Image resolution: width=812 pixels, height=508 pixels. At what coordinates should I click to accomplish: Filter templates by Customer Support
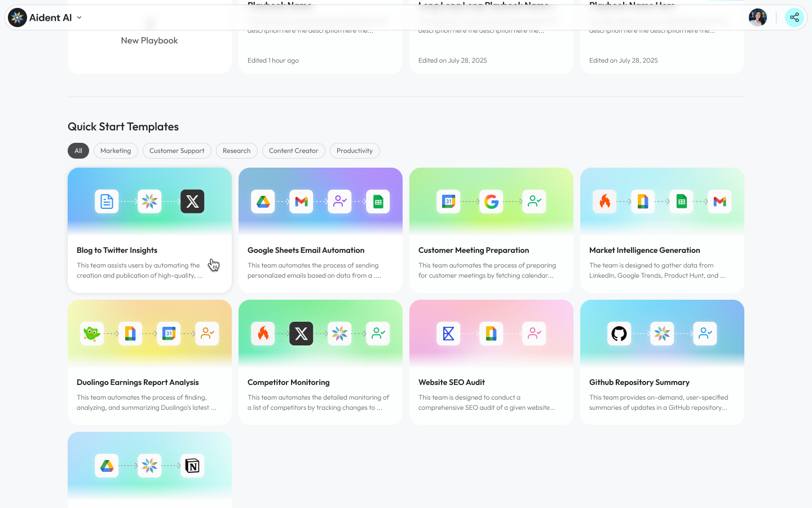pos(176,151)
